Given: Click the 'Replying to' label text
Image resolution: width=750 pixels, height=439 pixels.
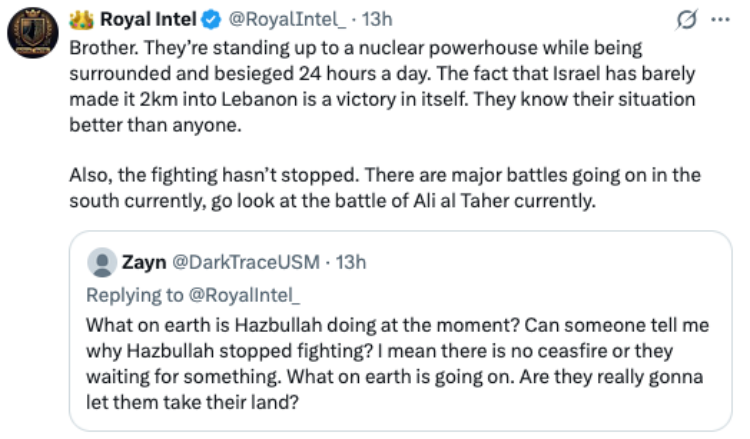Looking at the screenshot, I should pos(135,296).
